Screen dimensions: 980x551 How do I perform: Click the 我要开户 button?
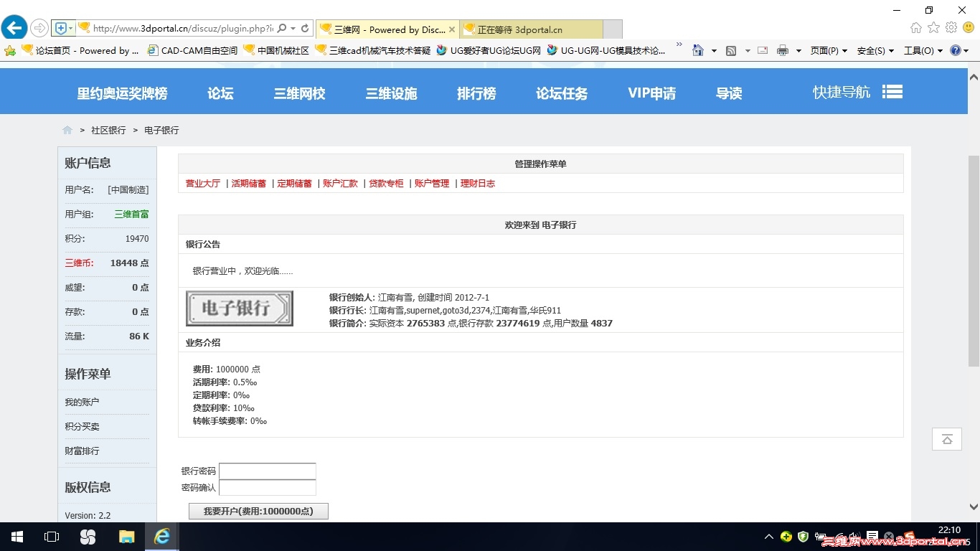(x=258, y=511)
